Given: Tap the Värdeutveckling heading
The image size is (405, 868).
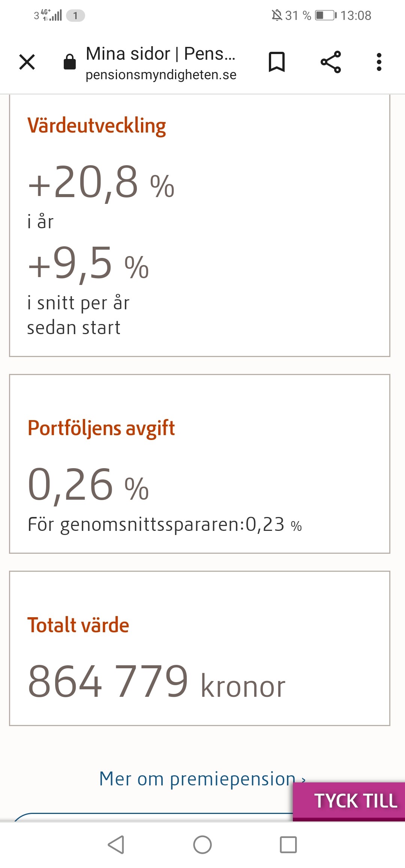Looking at the screenshot, I should pos(97,126).
